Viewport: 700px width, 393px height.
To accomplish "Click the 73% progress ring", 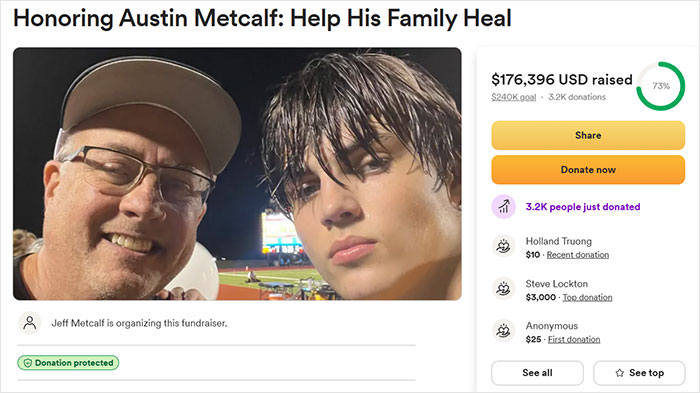I will (x=661, y=86).
